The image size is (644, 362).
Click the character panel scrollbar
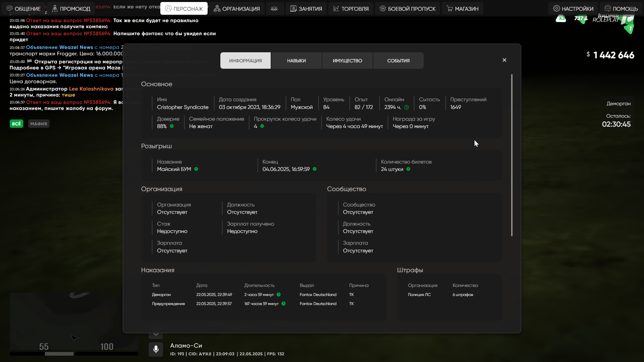[512, 155]
